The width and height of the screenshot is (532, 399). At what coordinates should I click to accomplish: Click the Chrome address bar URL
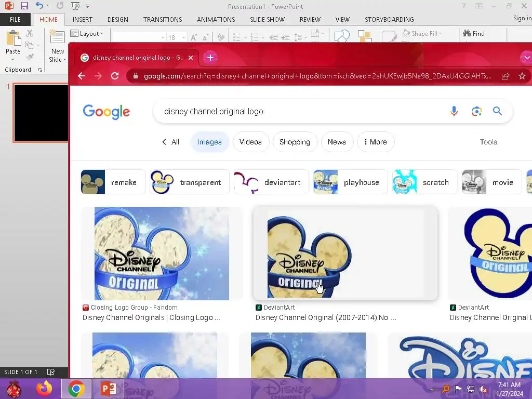[x=317, y=76]
